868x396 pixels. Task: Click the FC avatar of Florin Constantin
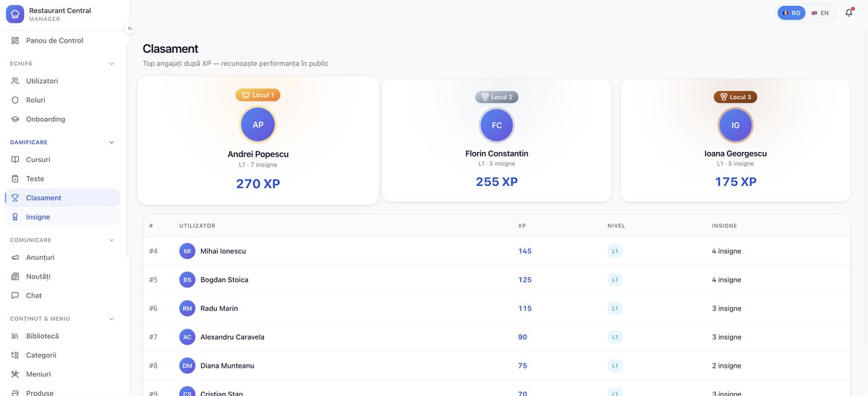497,125
